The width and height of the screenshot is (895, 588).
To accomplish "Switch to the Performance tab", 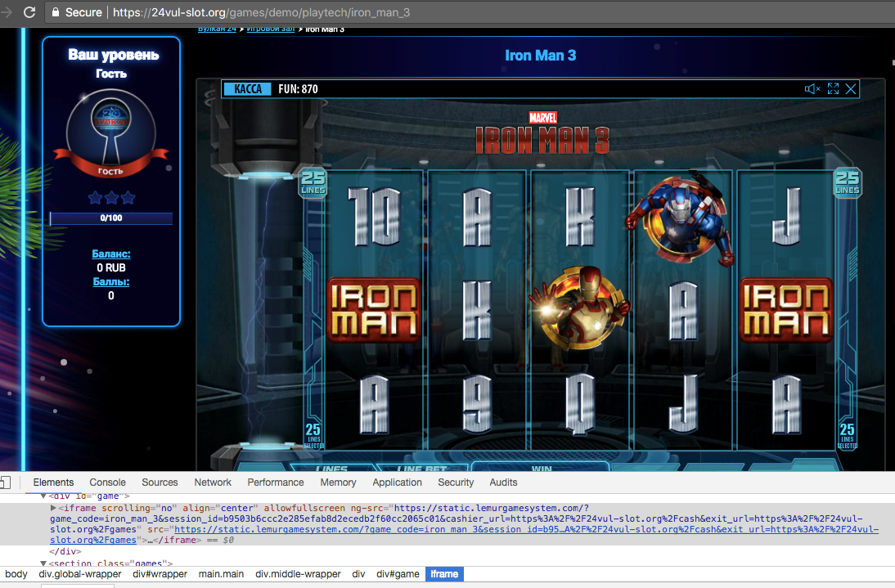I will tap(275, 483).
